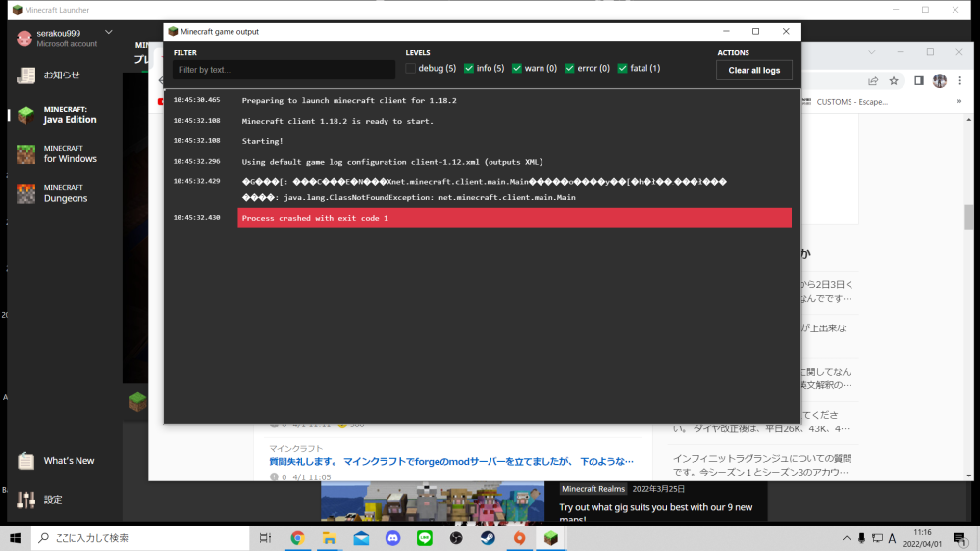Toggle the info (5) log level checkbox

pos(469,68)
